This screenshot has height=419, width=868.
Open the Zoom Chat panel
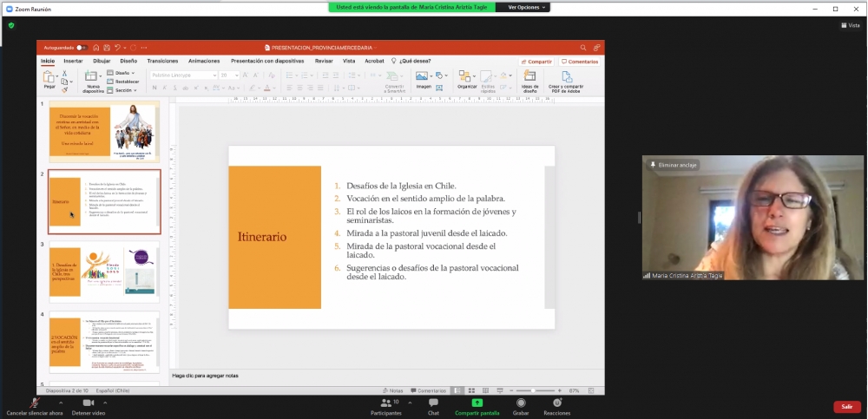point(433,403)
